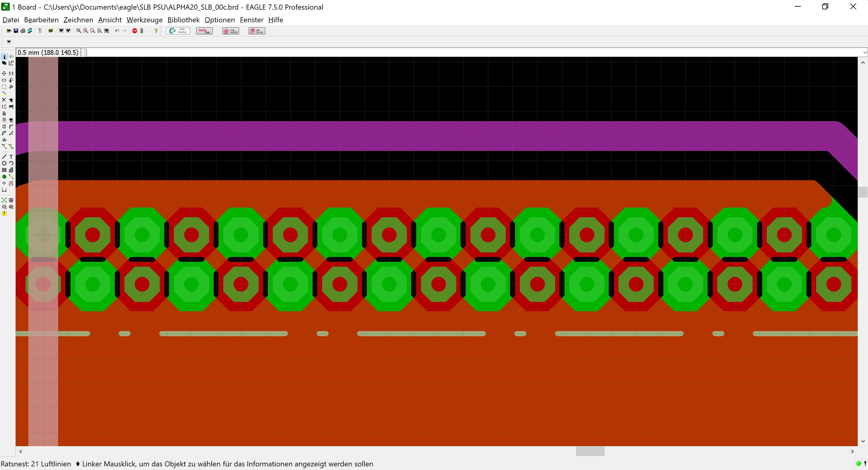Click the Zoom out magnifier

click(93, 31)
